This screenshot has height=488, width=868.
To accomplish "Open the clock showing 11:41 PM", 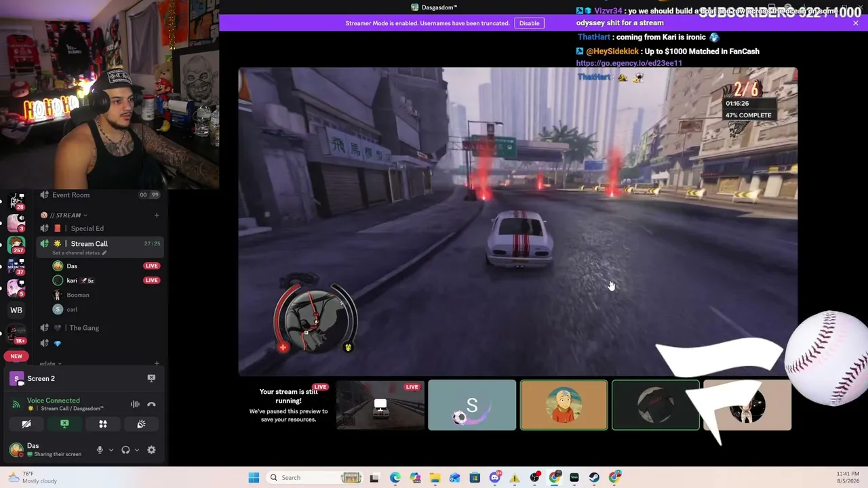I will pyautogui.click(x=848, y=477).
